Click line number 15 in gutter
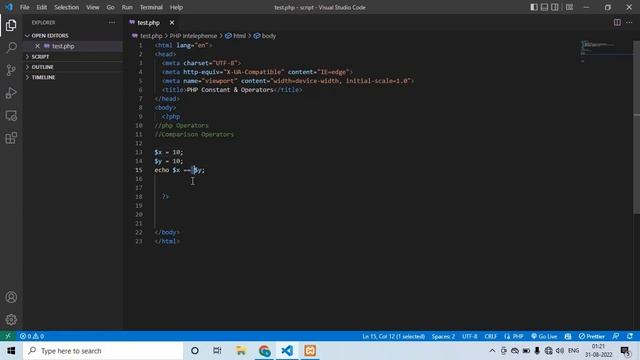 point(139,170)
